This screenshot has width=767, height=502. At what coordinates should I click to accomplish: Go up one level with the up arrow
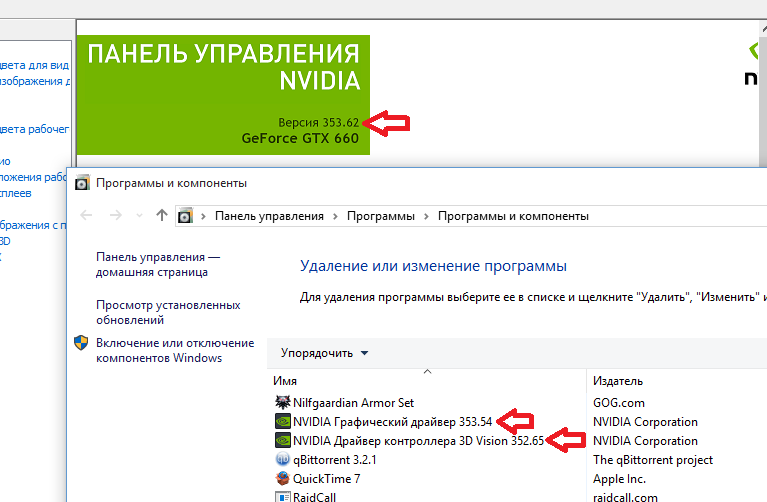pyautogui.click(x=162, y=215)
